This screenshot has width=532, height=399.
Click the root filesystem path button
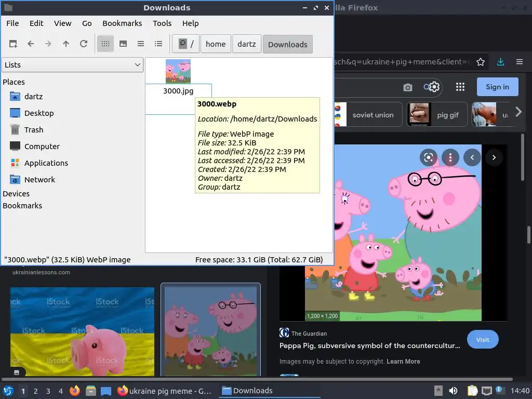186,44
